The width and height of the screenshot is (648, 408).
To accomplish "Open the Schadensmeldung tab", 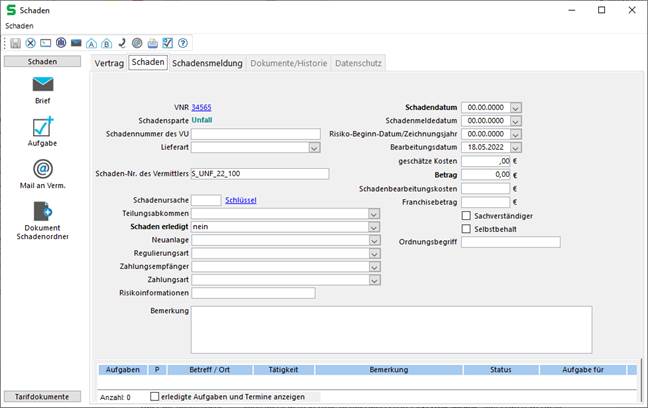I will (x=207, y=63).
